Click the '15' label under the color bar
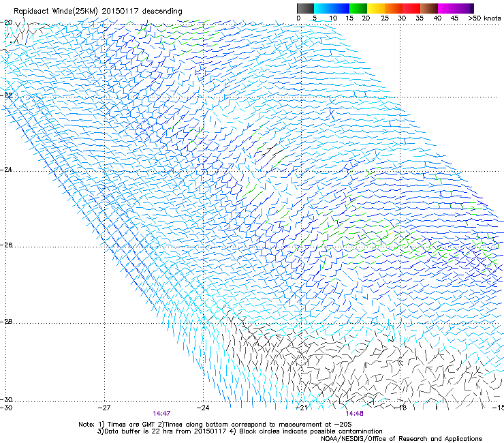Image resolution: width=504 pixels, height=443 pixels. point(349,18)
